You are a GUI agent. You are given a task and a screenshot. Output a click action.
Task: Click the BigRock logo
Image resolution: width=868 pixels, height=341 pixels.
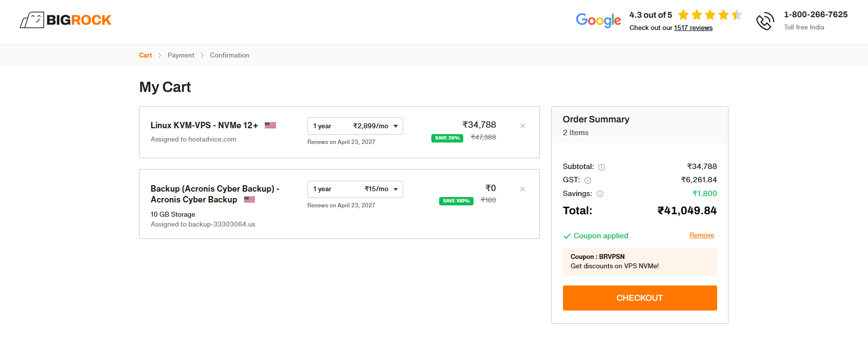65,20
